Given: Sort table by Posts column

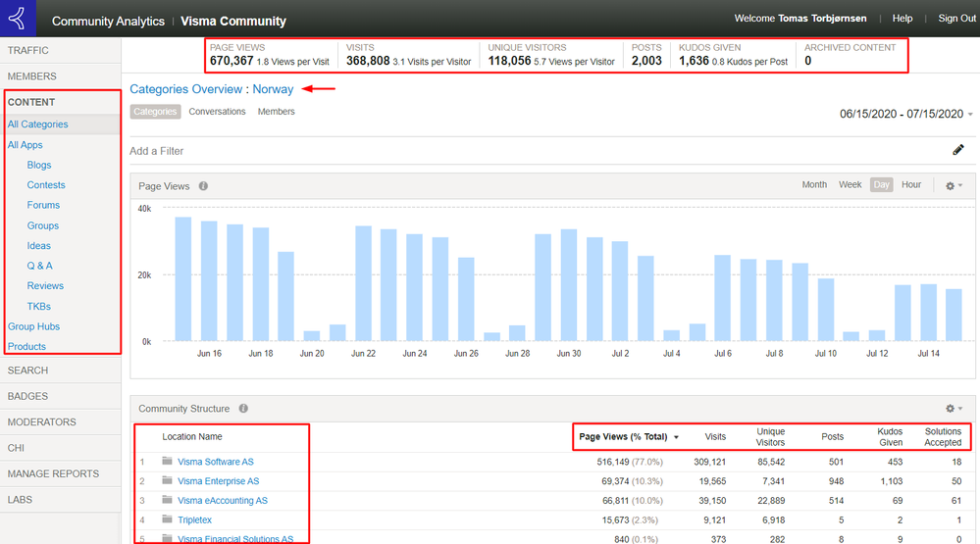Looking at the screenshot, I should point(832,436).
